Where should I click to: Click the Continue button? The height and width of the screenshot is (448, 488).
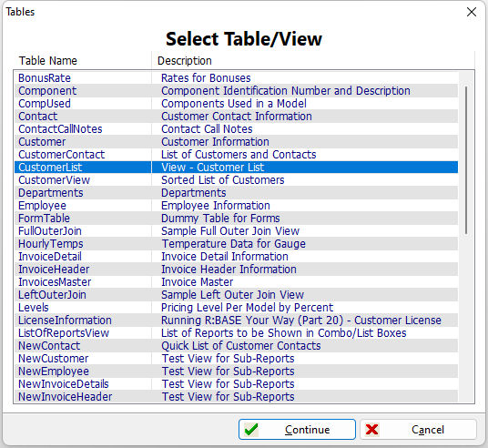[x=297, y=429]
